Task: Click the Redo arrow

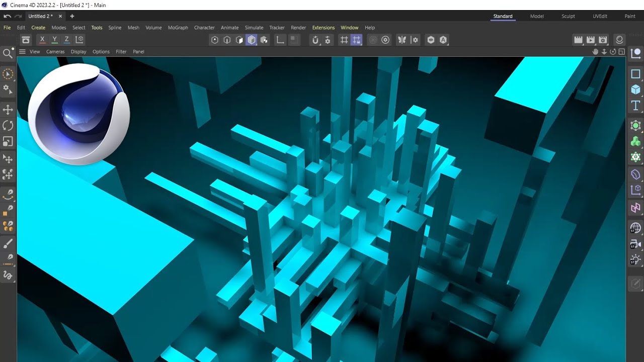Action: point(18,16)
